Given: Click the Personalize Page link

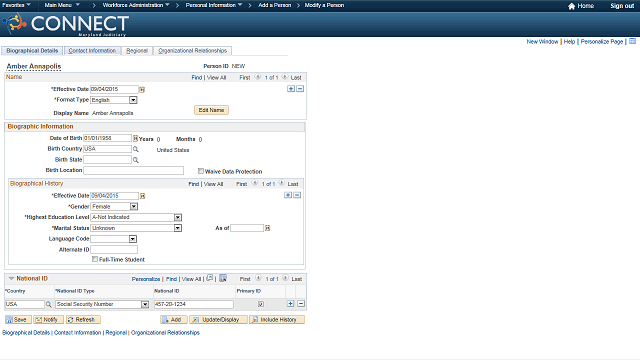Looking at the screenshot, I should (x=602, y=42).
